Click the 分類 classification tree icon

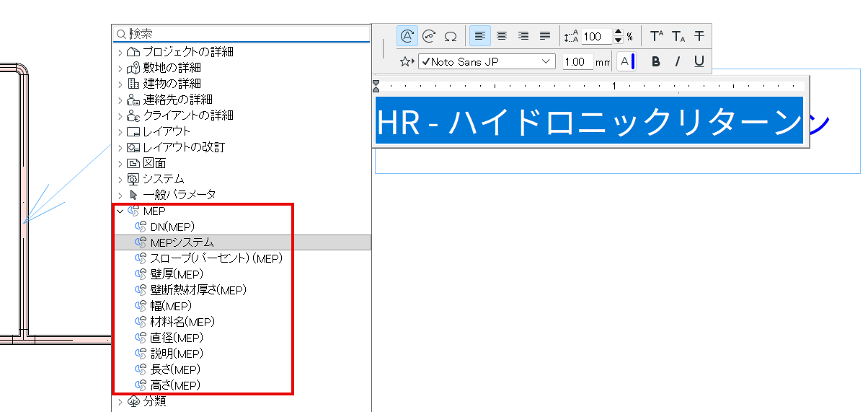(133, 401)
